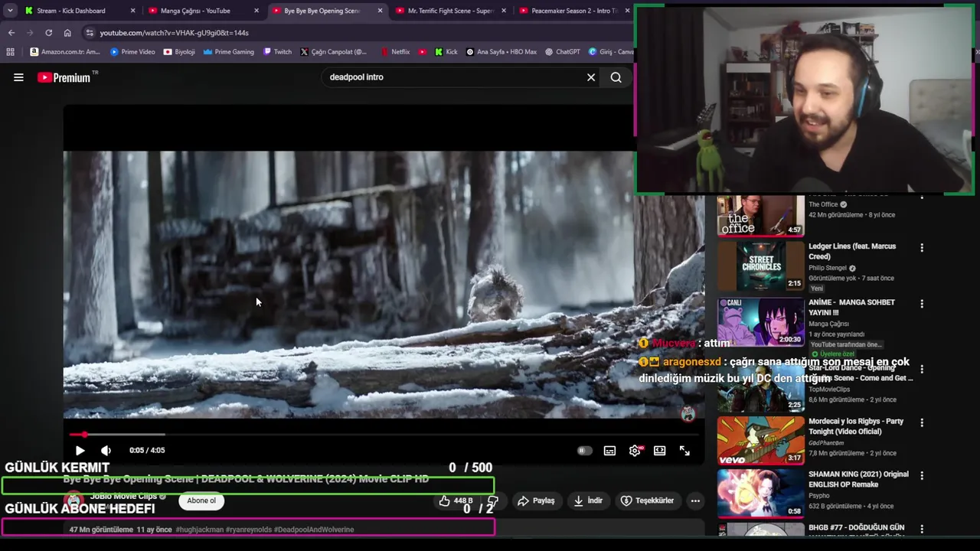Go back in browser history
Viewport: 980px width, 551px height.
point(11,33)
